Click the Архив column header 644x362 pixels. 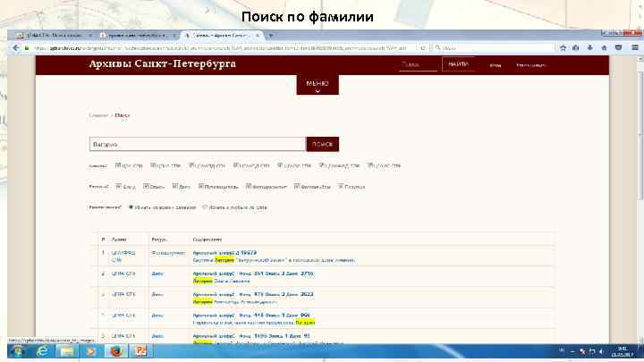(x=119, y=240)
